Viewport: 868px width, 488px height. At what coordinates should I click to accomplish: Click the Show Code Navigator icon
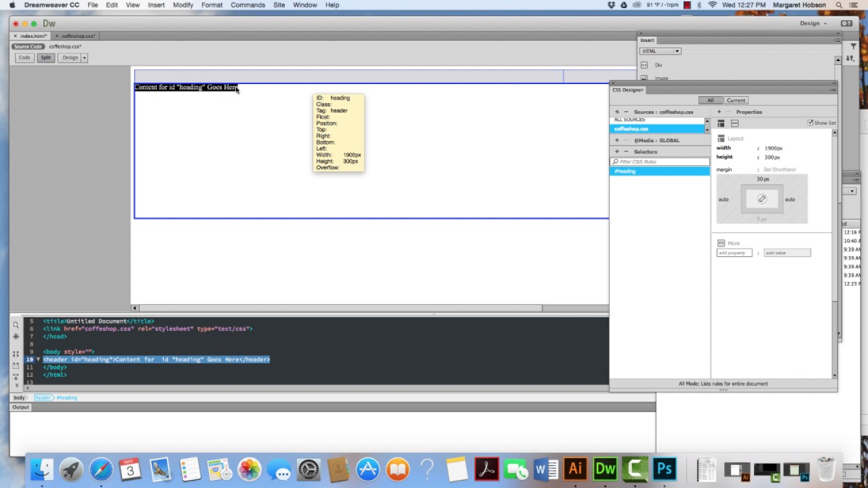click(x=16, y=336)
